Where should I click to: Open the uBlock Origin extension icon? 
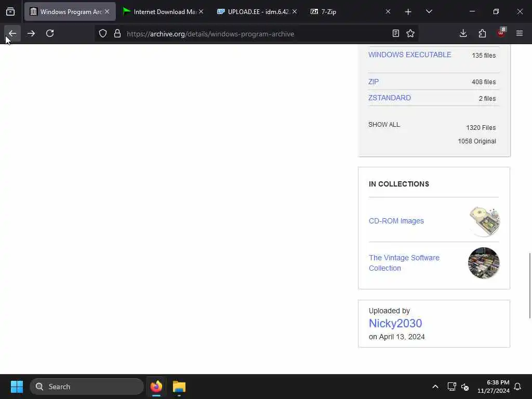point(501,33)
